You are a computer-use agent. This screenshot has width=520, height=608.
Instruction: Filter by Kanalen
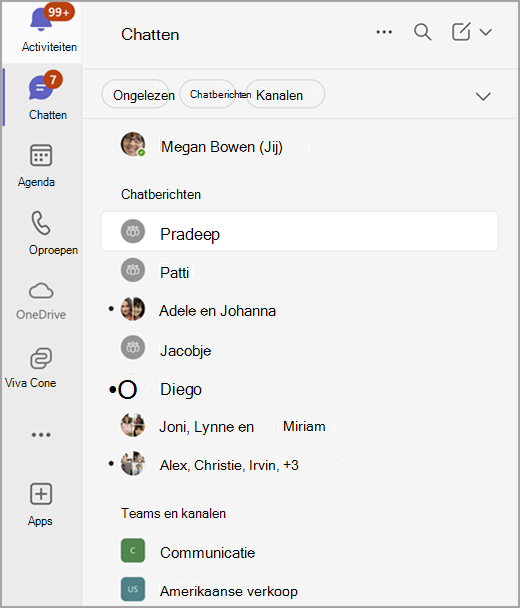285,95
